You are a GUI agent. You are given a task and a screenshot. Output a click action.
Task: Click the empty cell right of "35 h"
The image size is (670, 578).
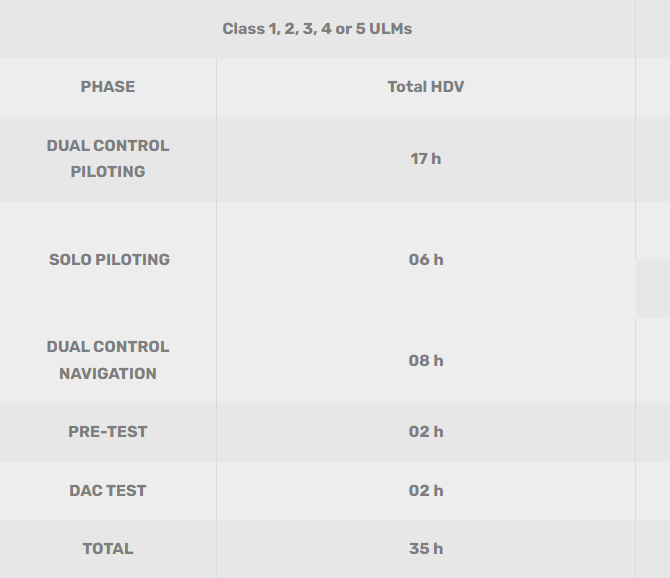[653, 549]
